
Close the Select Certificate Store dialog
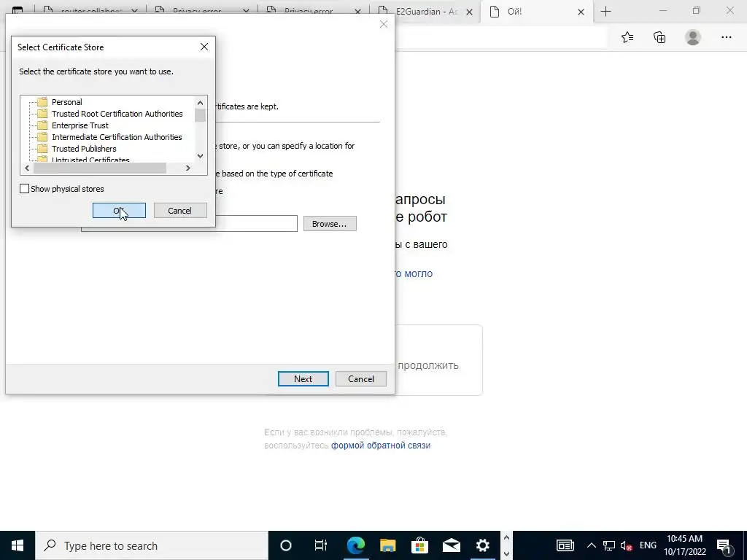click(x=204, y=47)
